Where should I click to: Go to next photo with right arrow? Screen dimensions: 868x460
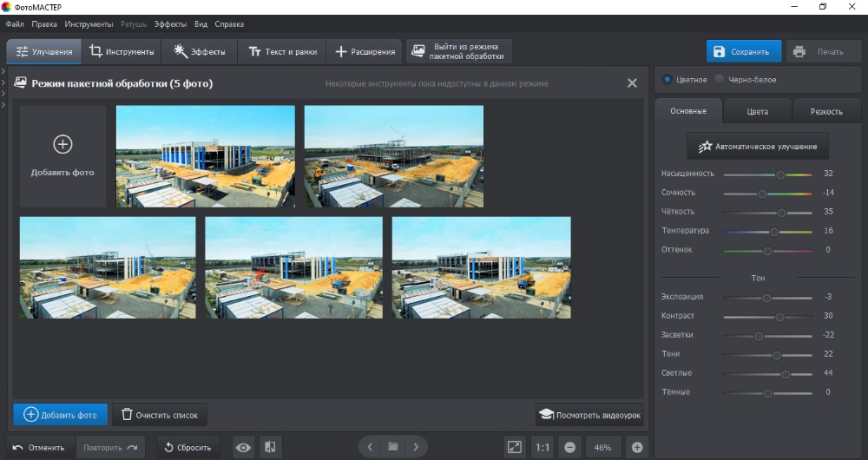416,447
